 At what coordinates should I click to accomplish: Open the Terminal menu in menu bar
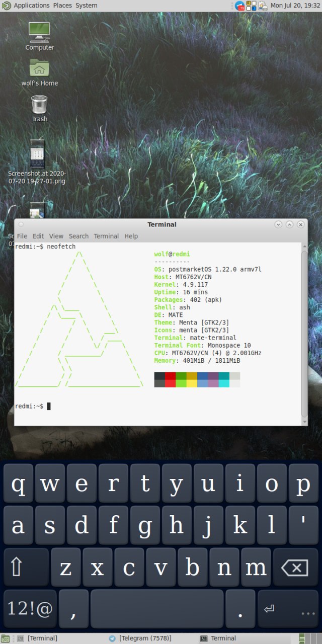coord(106,236)
